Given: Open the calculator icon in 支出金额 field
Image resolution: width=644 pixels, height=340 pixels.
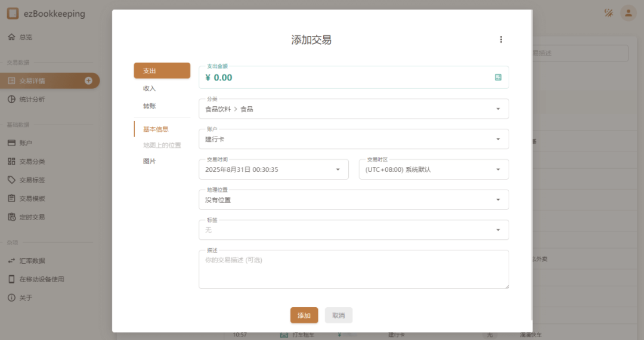Looking at the screenshot, I should click(x=498, y=77).
